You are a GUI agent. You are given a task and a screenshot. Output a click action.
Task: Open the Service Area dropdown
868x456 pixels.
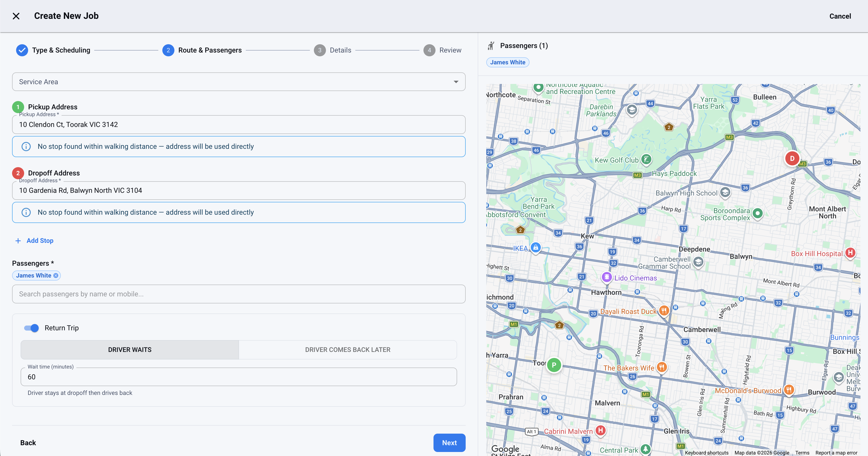[x=238, y=82]
